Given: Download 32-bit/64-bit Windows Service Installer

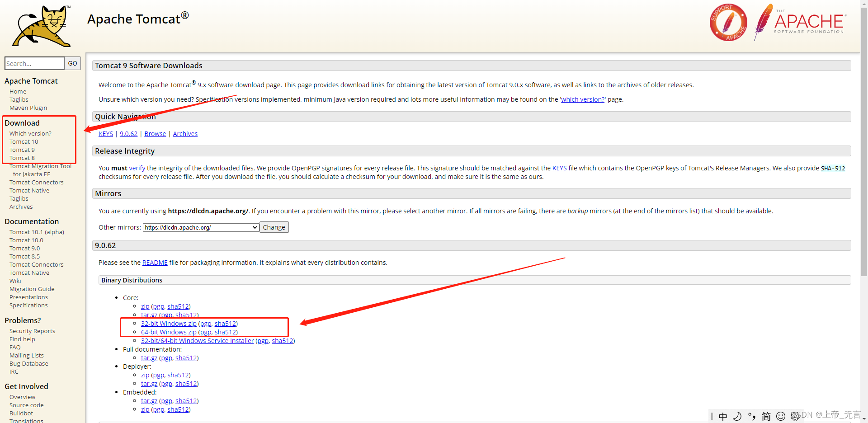Looking at the screenshot, I should (x=197, y=341).
